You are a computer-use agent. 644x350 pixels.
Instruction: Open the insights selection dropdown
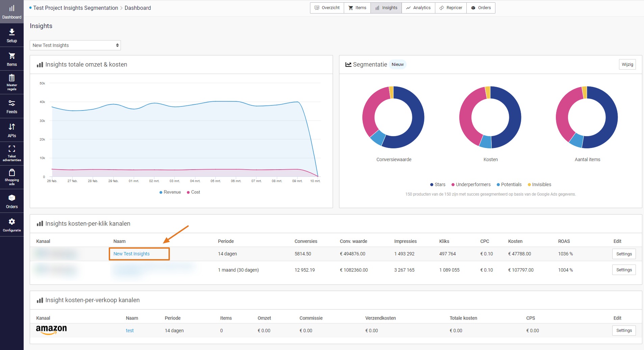(75, 45)
